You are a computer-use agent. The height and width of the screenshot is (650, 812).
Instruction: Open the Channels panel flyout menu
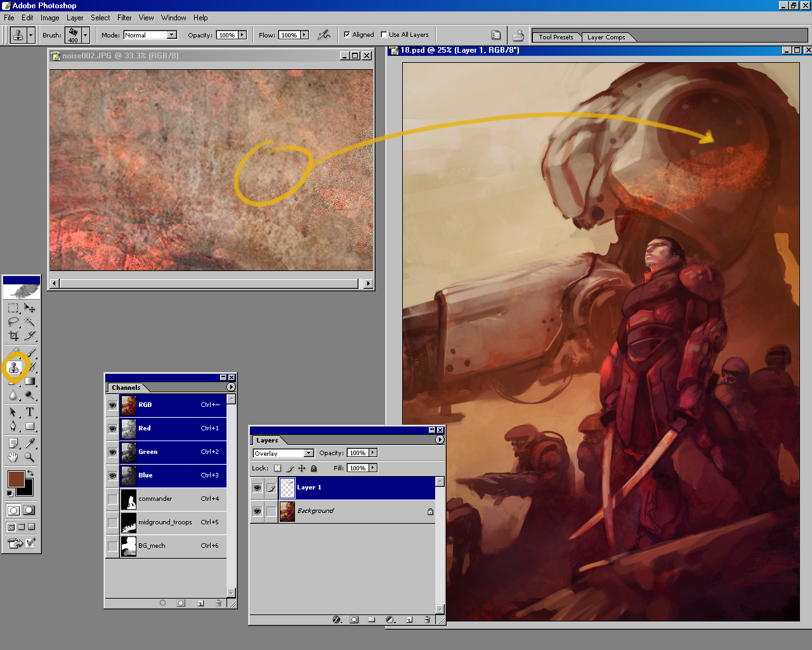[x=231, y=387]
